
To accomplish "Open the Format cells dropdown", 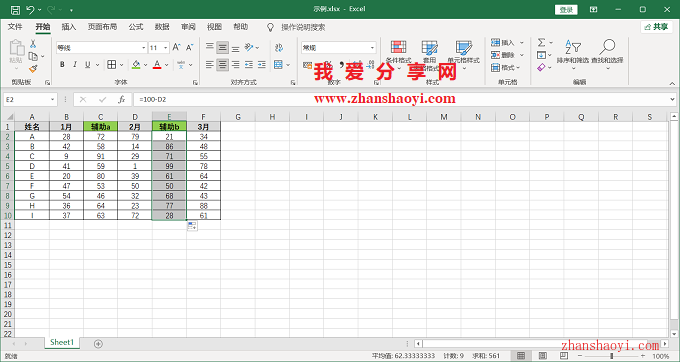I will 519,68.
